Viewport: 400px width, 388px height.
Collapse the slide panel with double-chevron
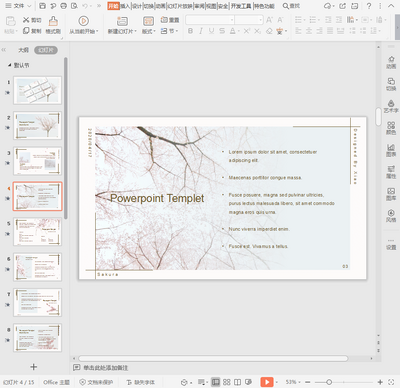4,50
